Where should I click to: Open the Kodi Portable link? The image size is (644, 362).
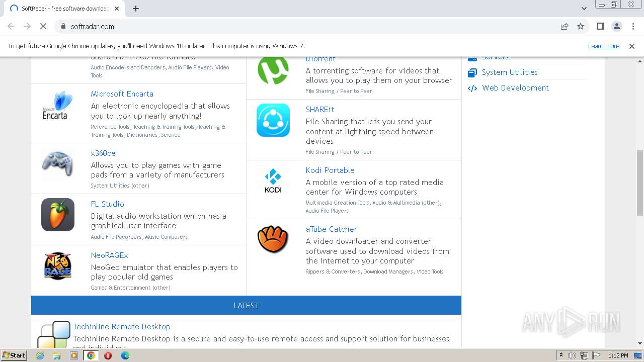(x=330, y=170)
